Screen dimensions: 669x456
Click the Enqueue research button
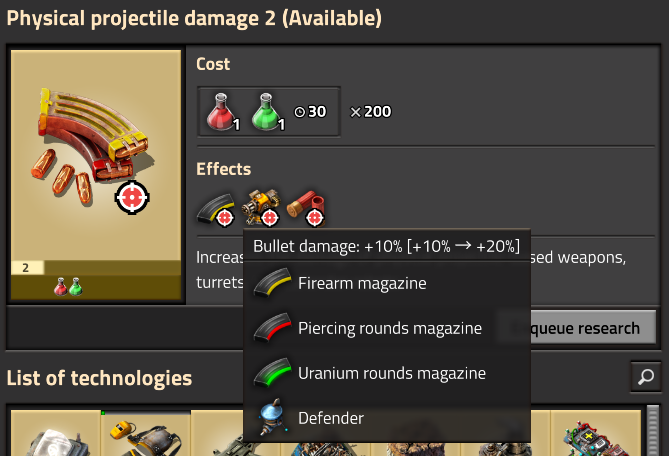click(577, 328)
